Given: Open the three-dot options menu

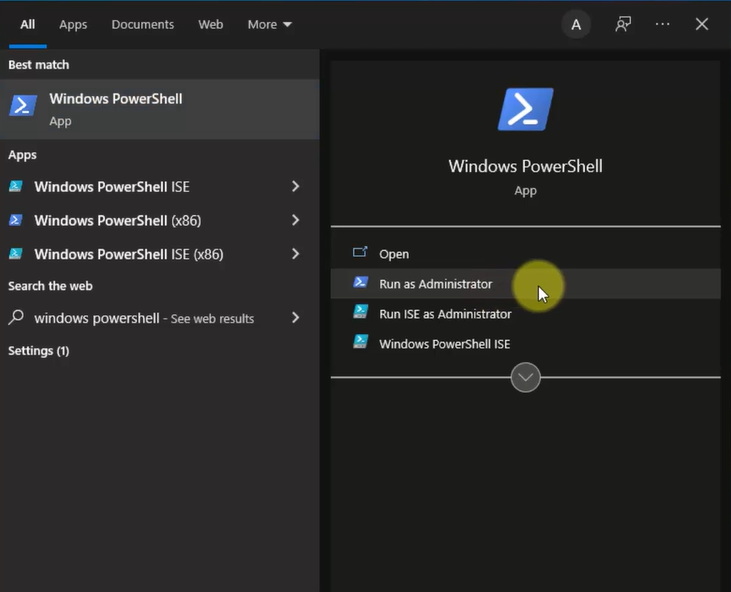Looking at the screenshot, I should 662,24.
